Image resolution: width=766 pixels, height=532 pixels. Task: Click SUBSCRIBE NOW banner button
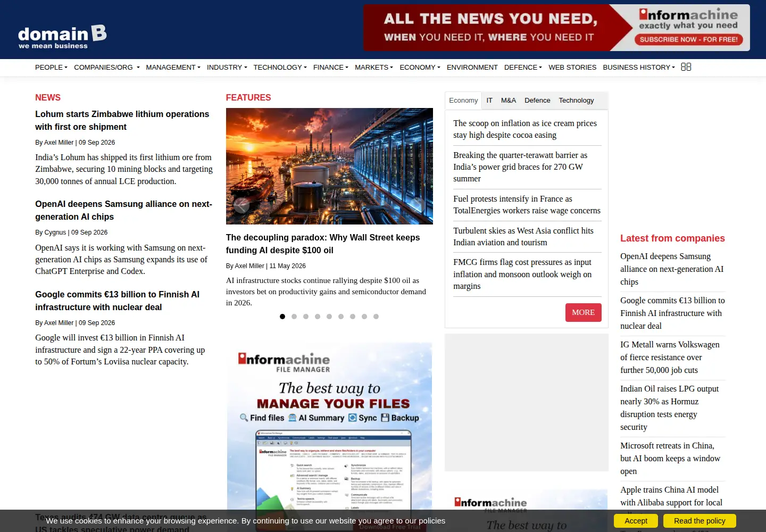688,39
